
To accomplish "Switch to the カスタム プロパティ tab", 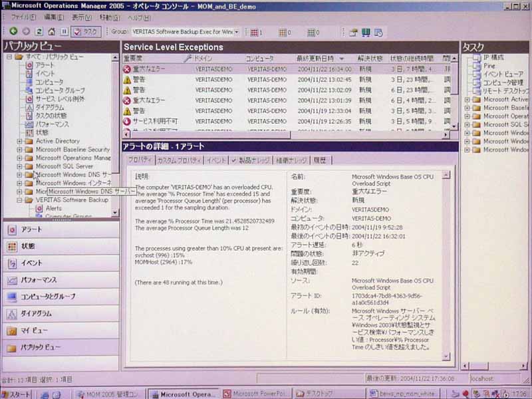I will 179,160.
